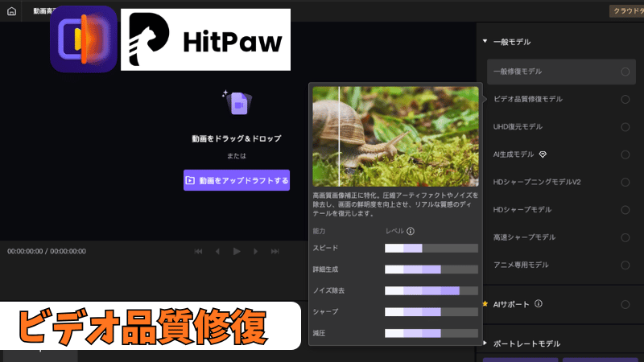
Task: Click the diamond icon beside AI生成モデル
Action: point(543,154)
